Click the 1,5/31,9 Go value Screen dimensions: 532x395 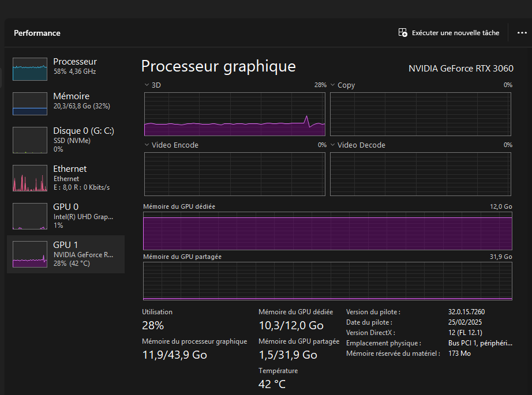point(288,355)
